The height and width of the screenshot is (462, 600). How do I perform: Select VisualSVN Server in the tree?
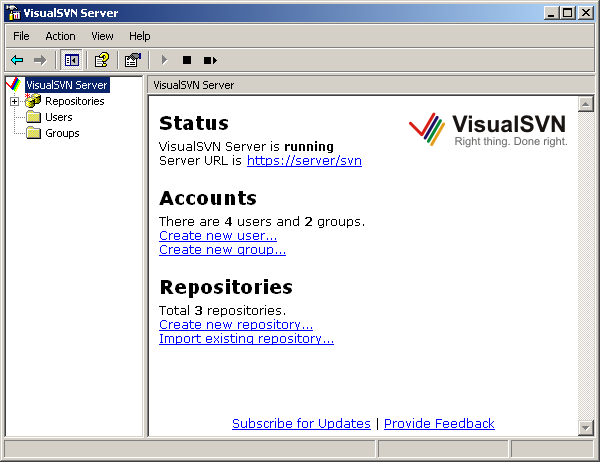pos(67,85)
